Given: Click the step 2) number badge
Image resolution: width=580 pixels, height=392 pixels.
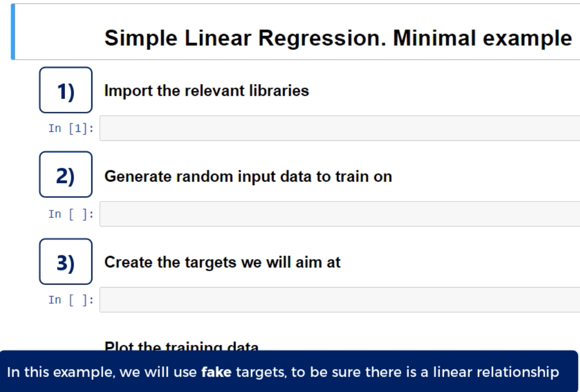Looking at the screenshot, I should pyautogui.click(x=66, y=176).
